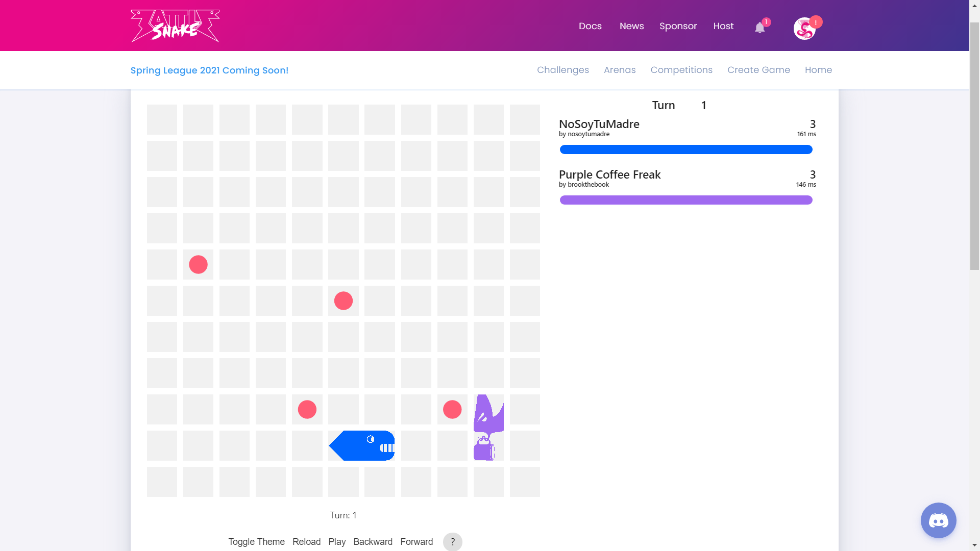Image resolution: width=980 pixels, height=551 pixels.
Task: Step Forward one turn
Action: click(416, 542)
